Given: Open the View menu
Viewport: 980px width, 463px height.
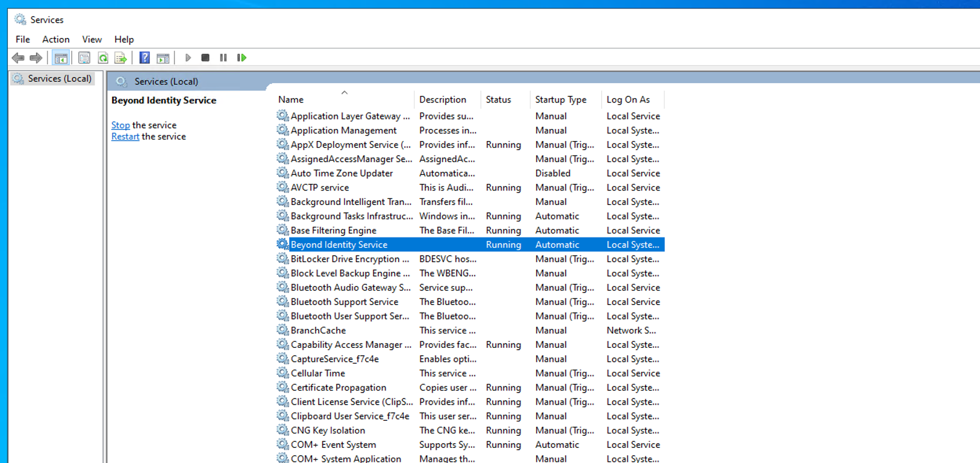Looking at the screenshot, I should click(92, 39).
